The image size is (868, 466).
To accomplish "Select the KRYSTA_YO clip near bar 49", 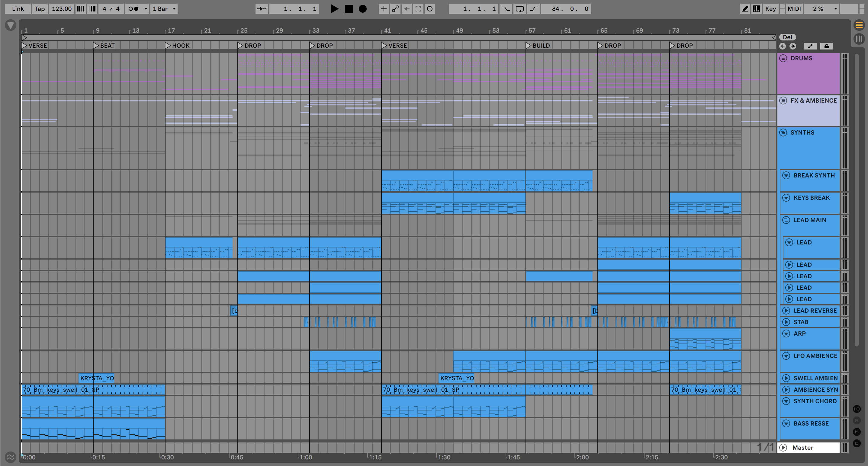I will click(x=457, y=378).
